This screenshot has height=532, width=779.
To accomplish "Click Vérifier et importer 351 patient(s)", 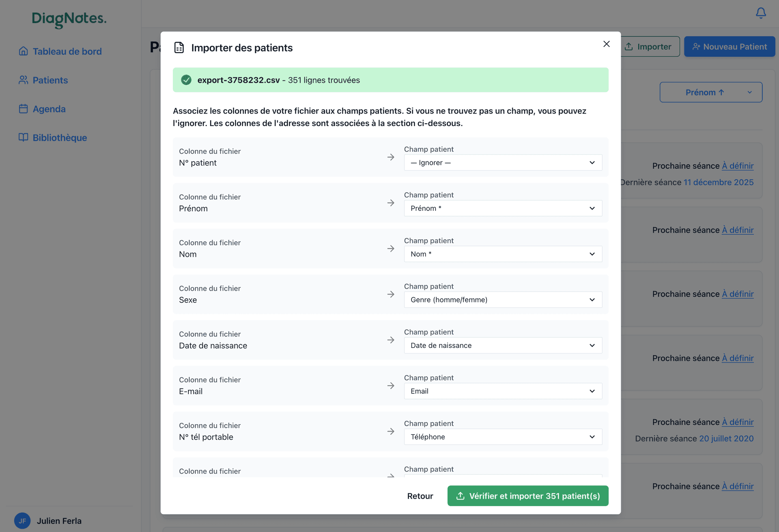I will (x=527, y=496).
